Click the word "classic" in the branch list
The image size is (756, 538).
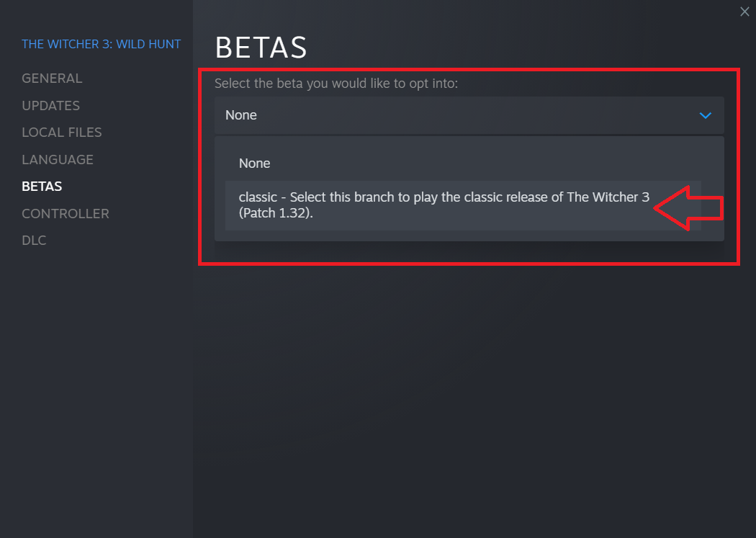(x=258, y=197)
